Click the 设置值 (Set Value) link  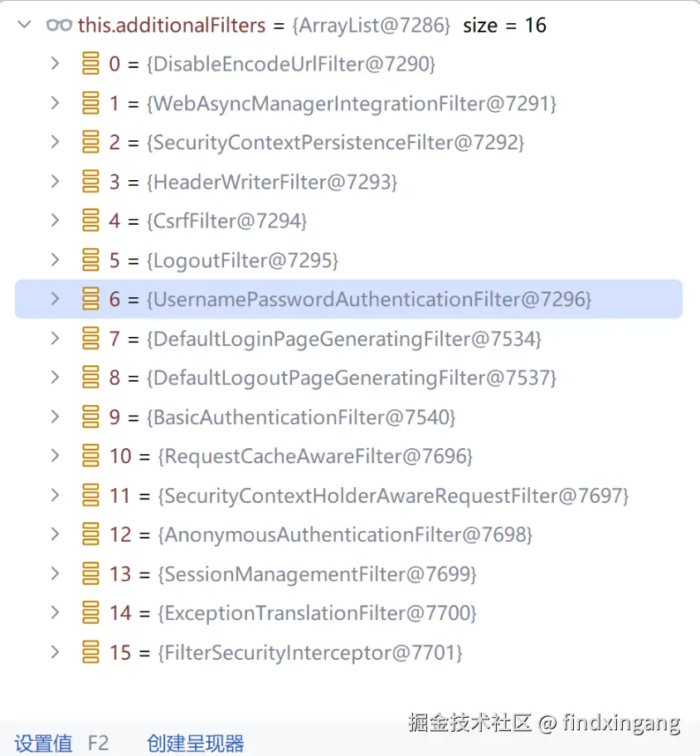click(x=44, y=744)
